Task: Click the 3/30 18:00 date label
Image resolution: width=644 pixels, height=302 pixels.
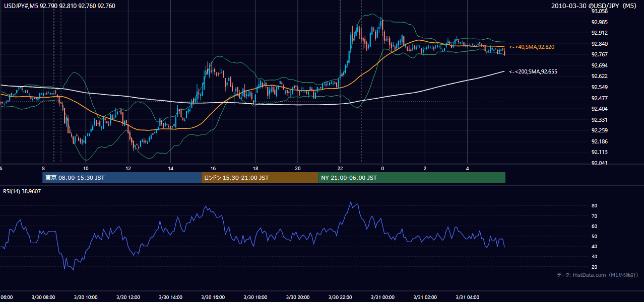Action: [255, 297]
